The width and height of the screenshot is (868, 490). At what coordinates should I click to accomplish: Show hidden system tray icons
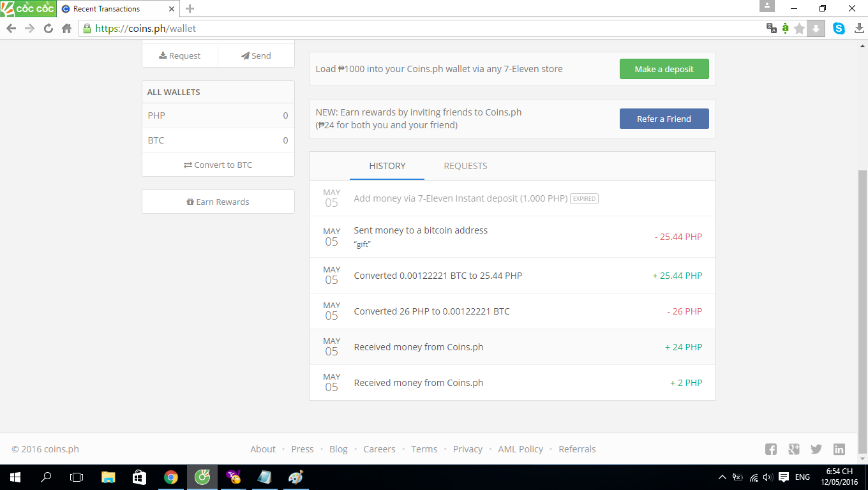722,477
